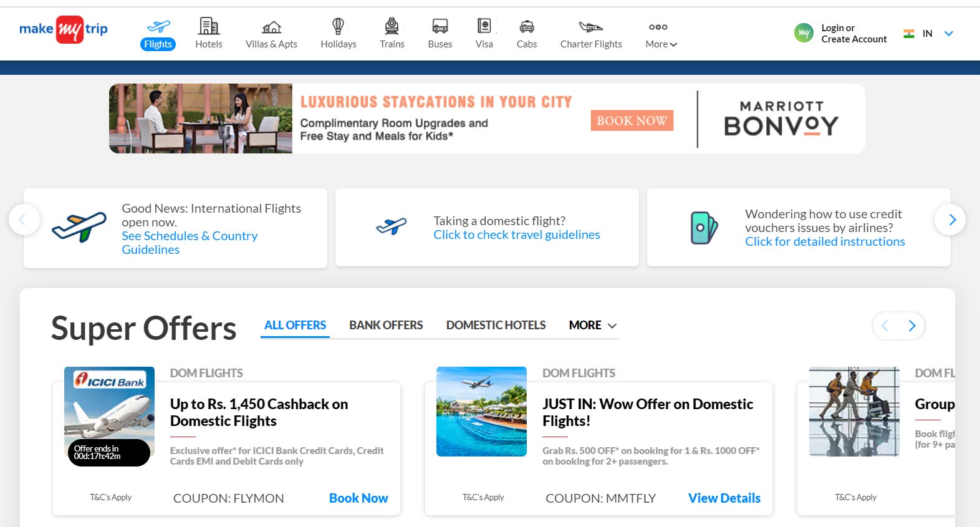
Task: Select the Buses icon
Action: (x=440, y=26)
